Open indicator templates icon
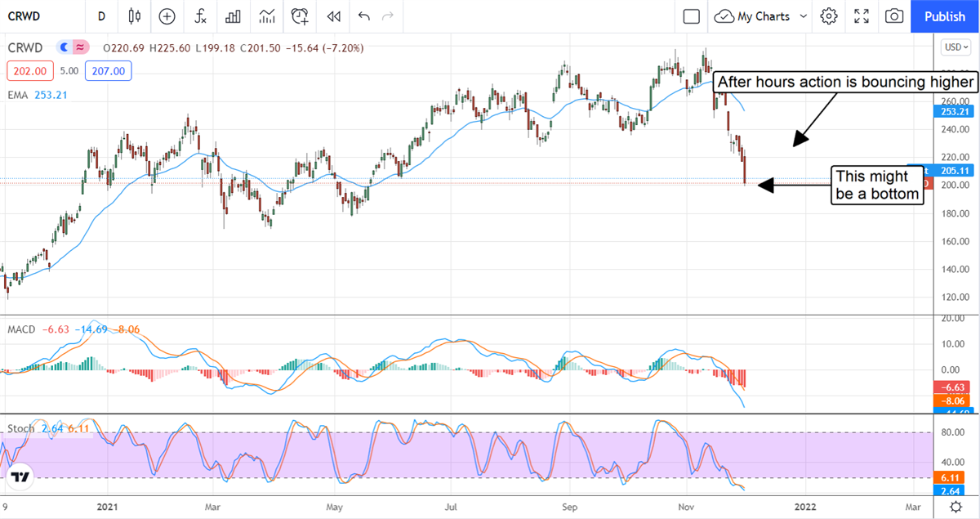 267,16
